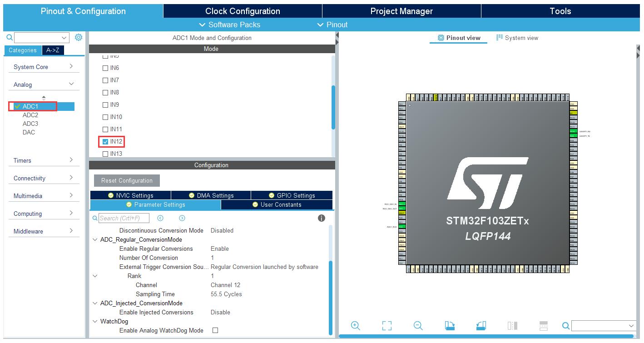Zoom out of the pinout view
This screenshot has width=644, height=343.
[418, 326]
